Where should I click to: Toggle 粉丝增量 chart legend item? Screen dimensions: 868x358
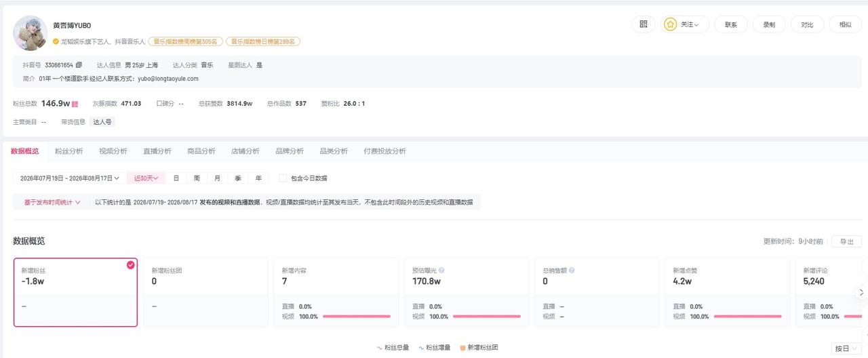coord(435,348)
